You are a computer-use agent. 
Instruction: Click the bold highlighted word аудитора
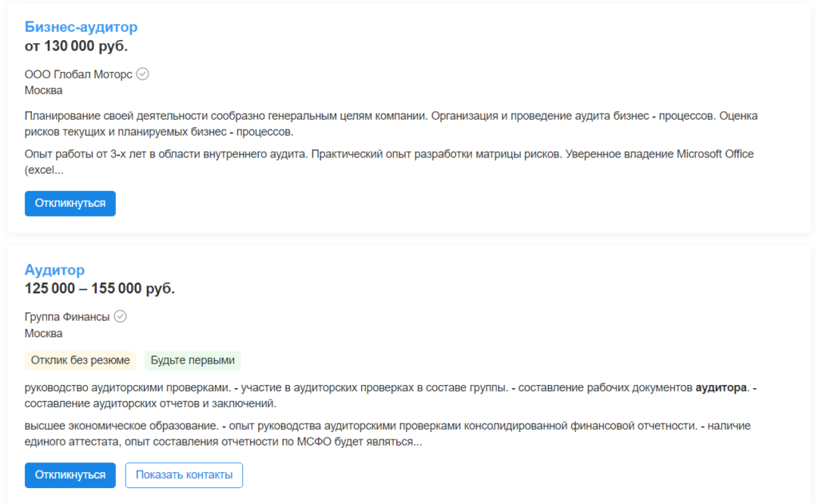[721, 388]
